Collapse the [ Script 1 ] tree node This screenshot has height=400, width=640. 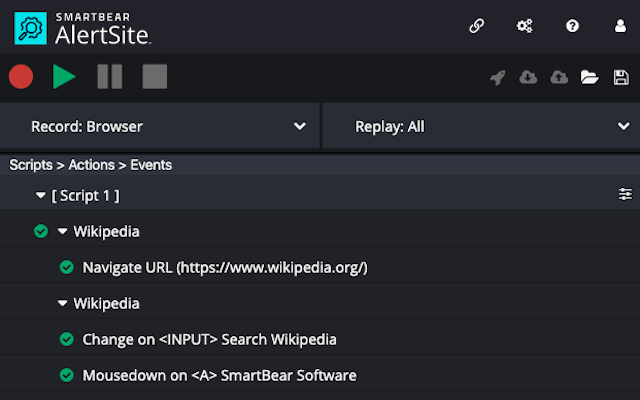coord(41,196)
